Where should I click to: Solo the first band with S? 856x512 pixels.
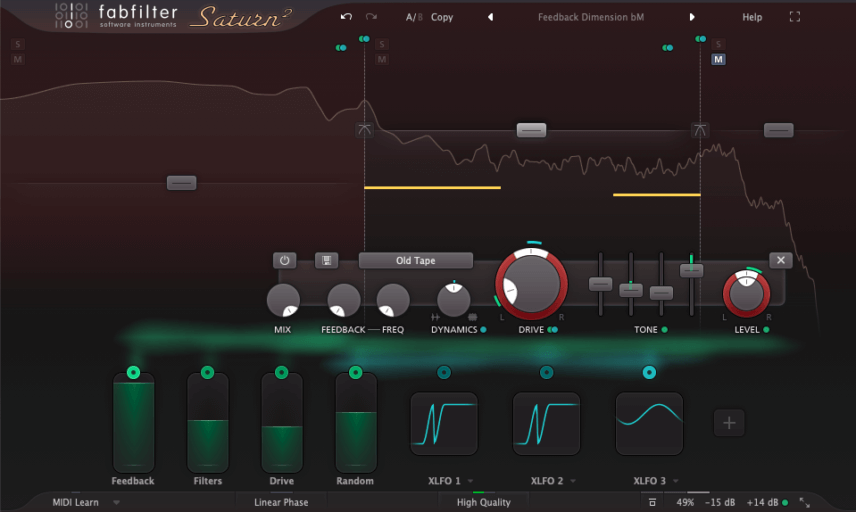pos(17,44)
